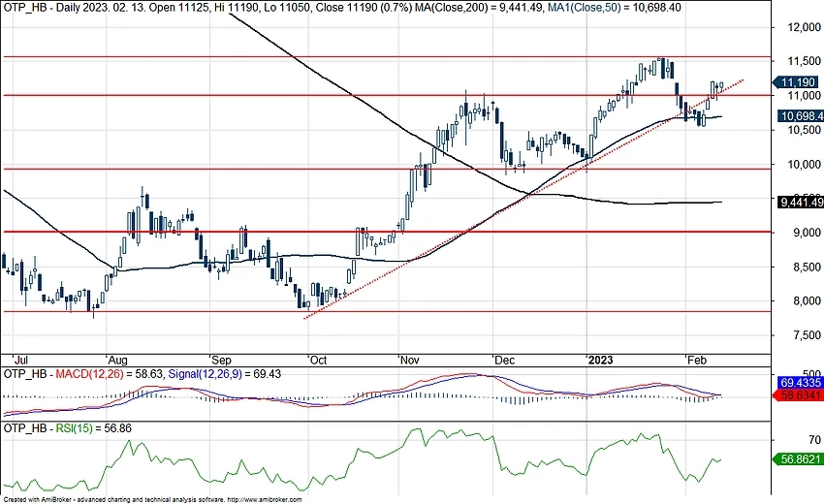Click the Sep month label on time axis
The height and width of the screenshot is (504, 824).
pos(221,360)
